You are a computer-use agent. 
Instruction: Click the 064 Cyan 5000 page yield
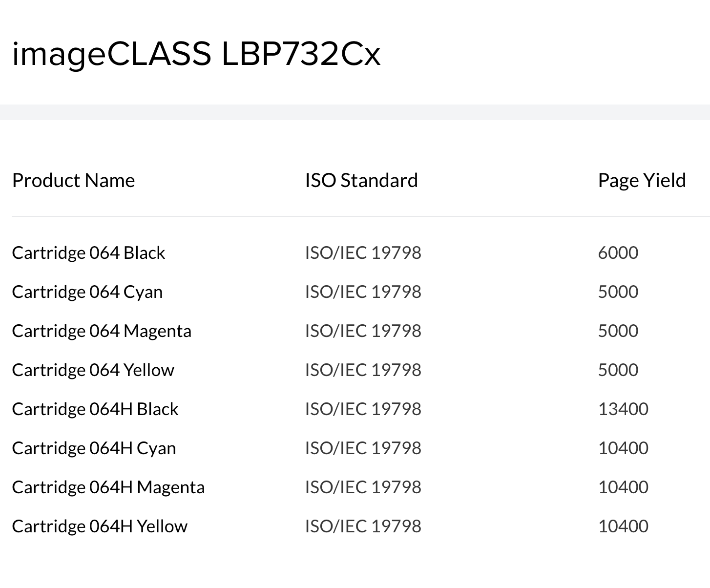(x=618, y=292)
